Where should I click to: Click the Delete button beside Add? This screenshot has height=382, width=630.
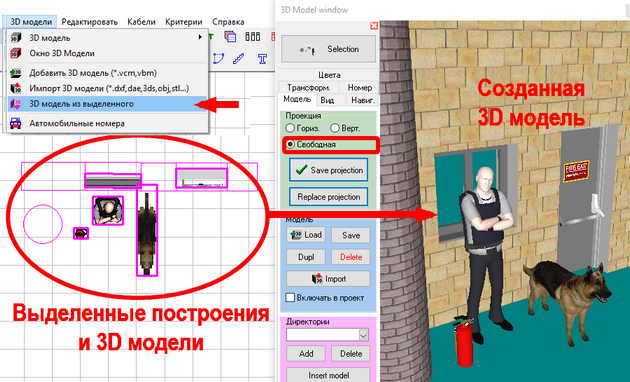(350, 353)
